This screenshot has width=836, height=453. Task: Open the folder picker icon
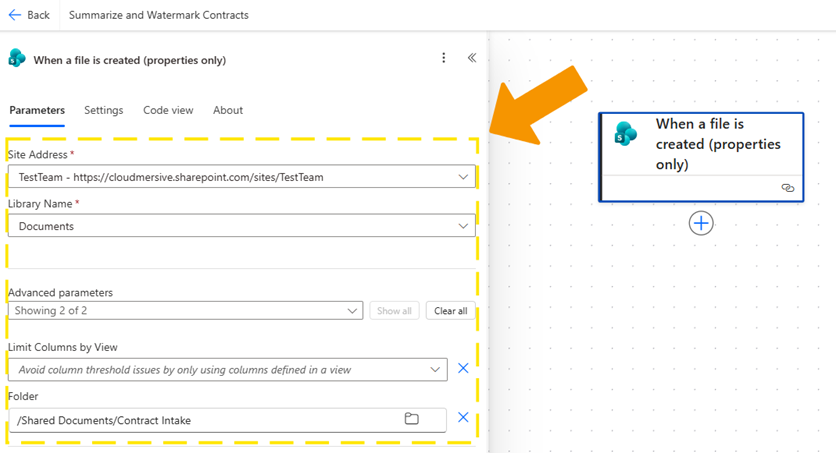coord(412,419)
